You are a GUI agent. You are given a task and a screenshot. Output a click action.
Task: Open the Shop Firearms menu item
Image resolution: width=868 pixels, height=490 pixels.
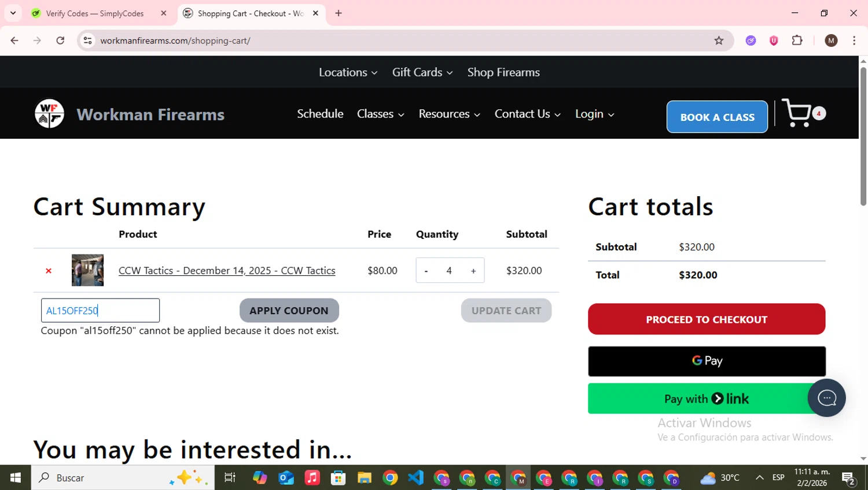click(x=503, y=72)
